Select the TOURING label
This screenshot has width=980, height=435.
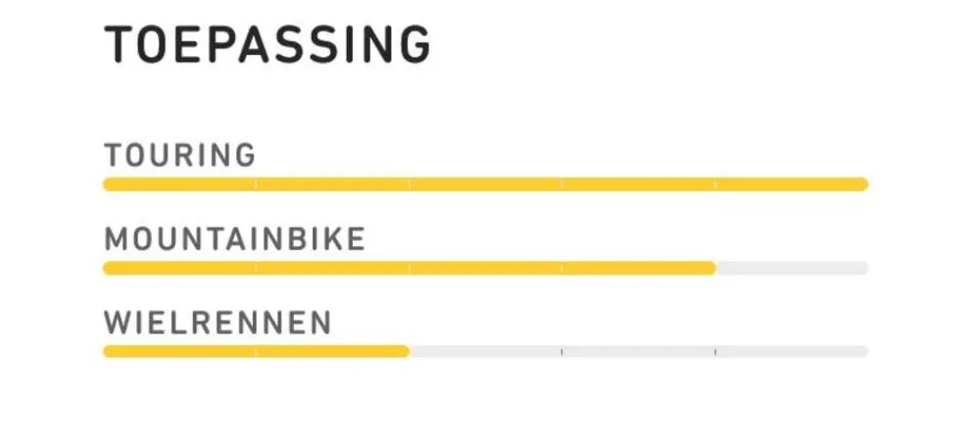(179, 155)
